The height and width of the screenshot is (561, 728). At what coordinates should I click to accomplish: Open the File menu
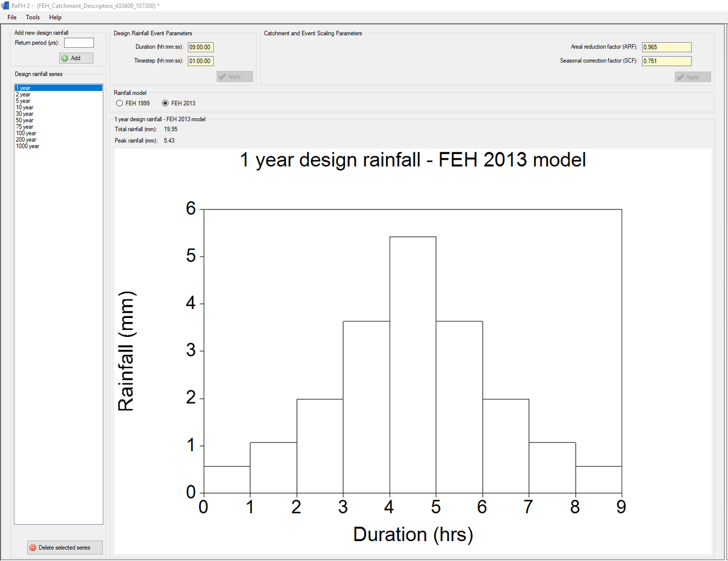[x=12, y=18]
